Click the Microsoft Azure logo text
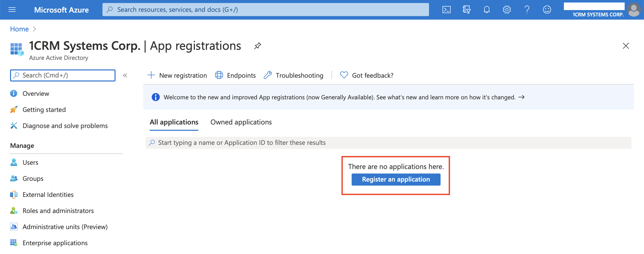644x254 pixels. coord(61,10)
